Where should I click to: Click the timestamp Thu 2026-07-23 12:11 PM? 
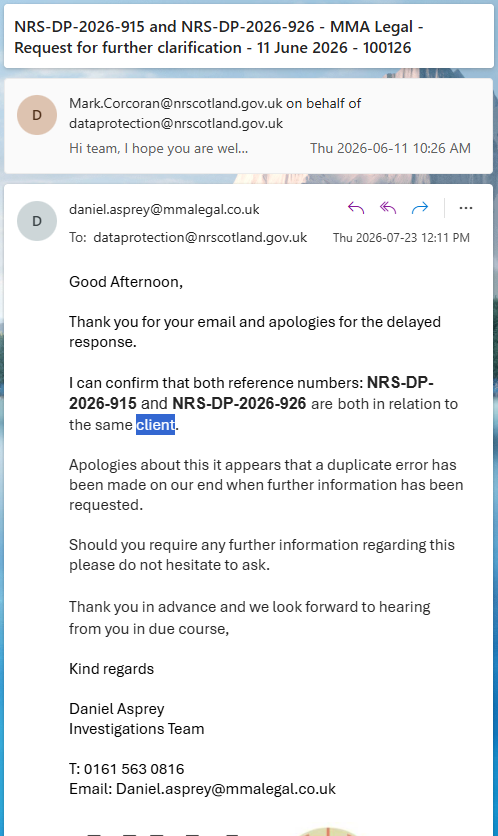pyautogui.click(x=401, y=238)
